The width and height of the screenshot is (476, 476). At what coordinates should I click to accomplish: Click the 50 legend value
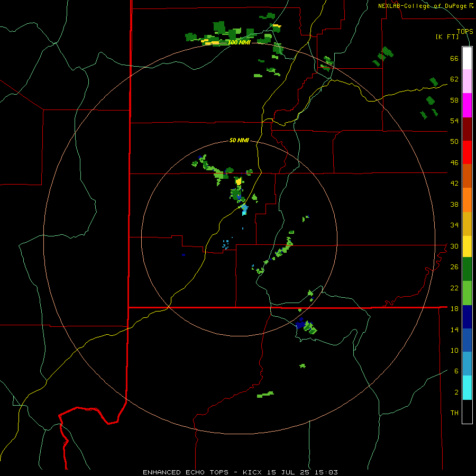click(x=454, y=142)
